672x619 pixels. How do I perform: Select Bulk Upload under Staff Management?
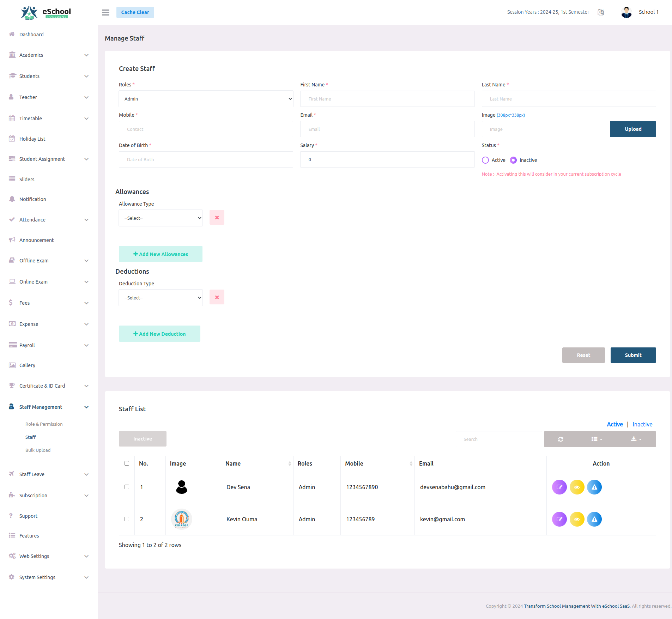(x=38, y=450)
